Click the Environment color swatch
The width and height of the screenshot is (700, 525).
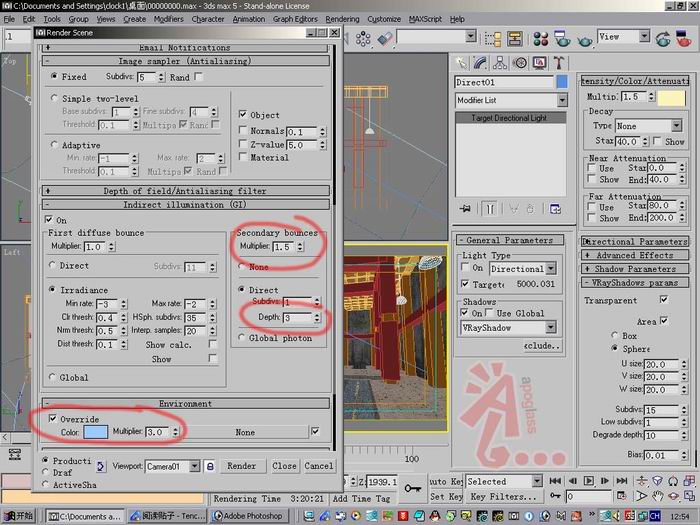[96, 432]
